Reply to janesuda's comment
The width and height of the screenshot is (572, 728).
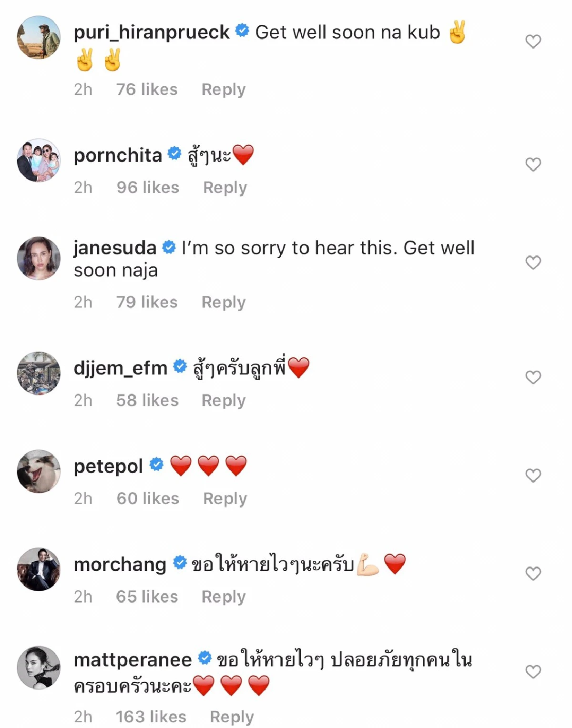tap(223, 303)
